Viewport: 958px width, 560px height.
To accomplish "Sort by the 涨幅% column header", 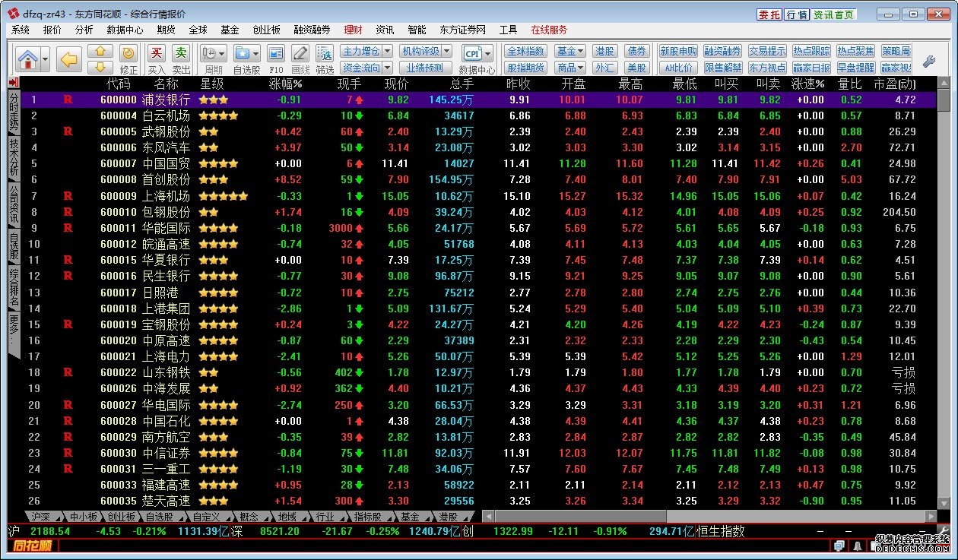I will pos(286,84).
